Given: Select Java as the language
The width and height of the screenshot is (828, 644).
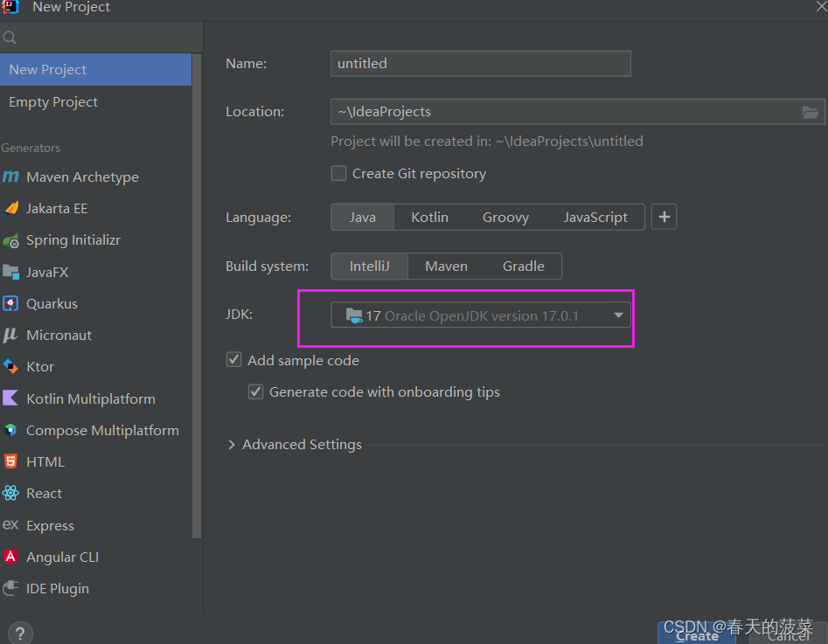Looking at the screenshot, I should tap(362, 217).
